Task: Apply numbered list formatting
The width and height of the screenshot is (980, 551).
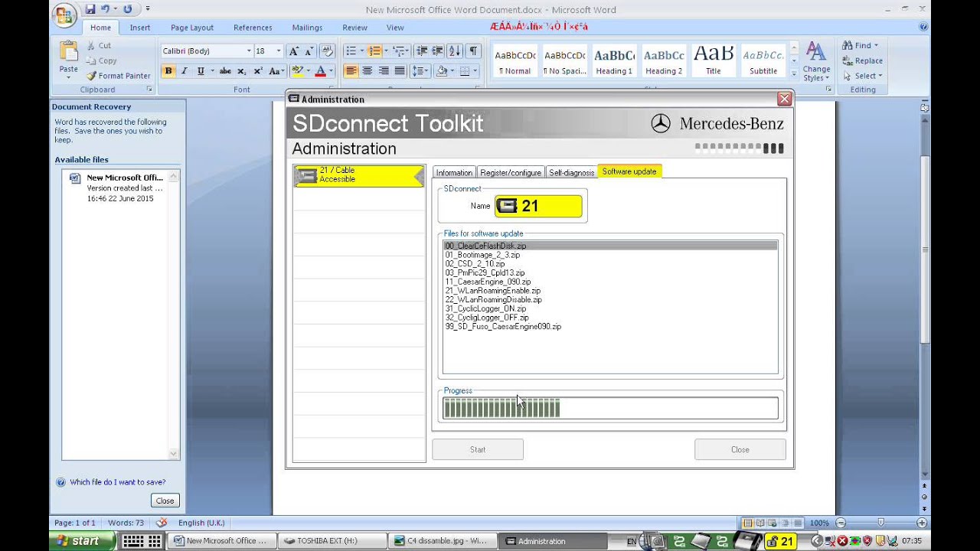Action: tap(374, 51)
